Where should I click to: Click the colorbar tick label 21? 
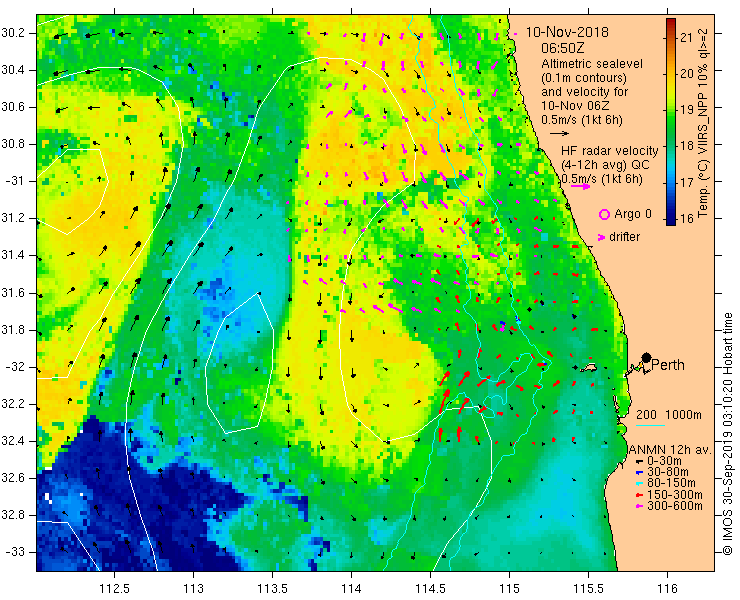point(687,37)
